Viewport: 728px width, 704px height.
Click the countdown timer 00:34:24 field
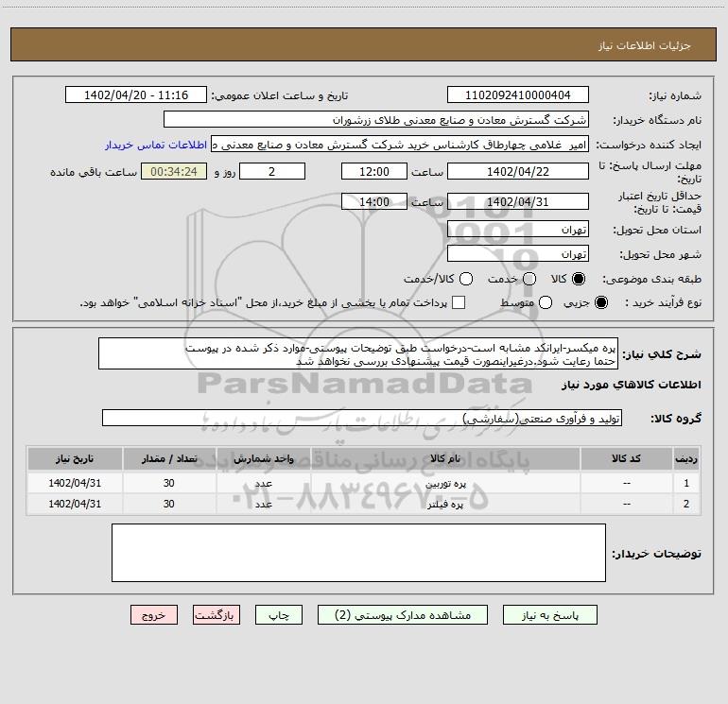174,171
